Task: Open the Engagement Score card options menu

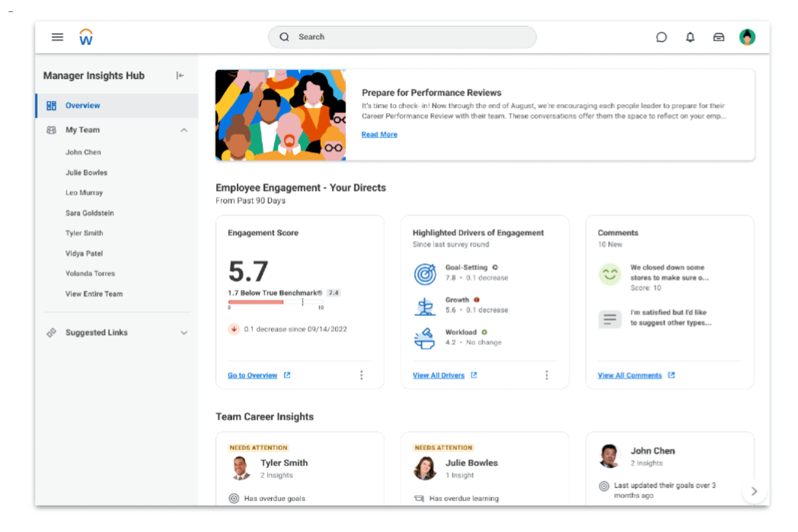Action: (x=361, y=375)
